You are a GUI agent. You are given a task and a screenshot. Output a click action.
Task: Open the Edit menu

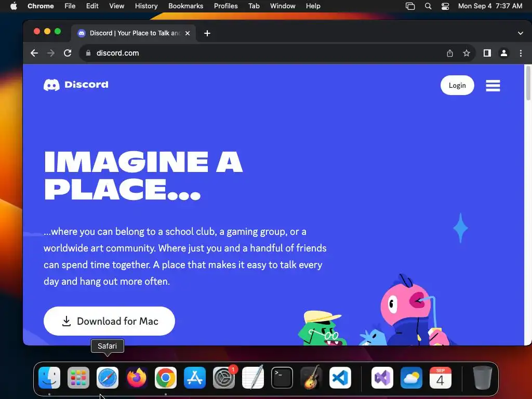click(92, 6)
